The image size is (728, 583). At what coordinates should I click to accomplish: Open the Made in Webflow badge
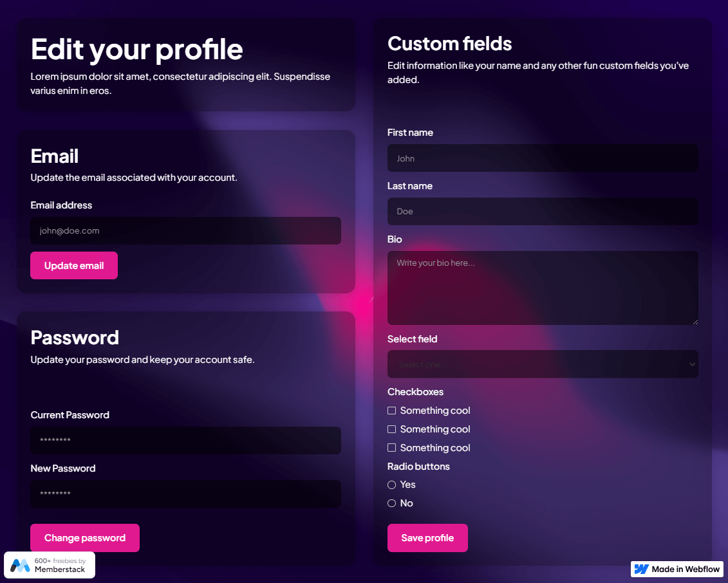click(x=677, y=569)
